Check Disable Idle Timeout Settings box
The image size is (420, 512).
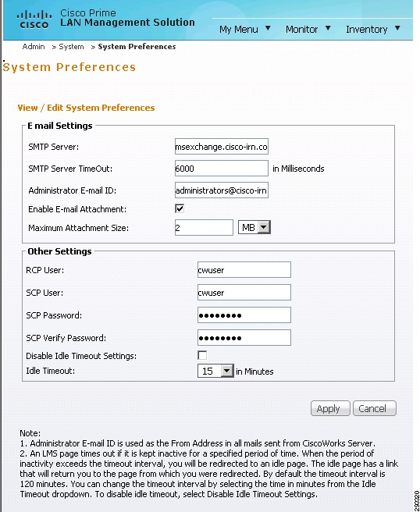pos(202,355)
